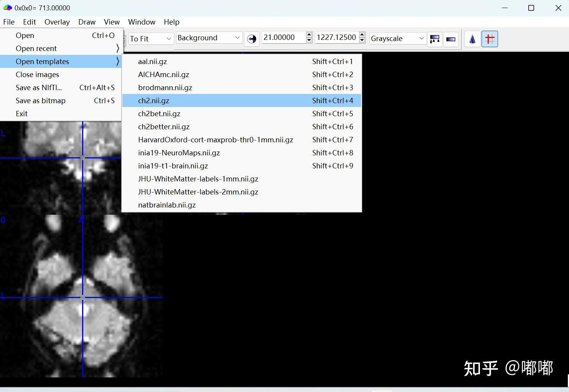Decrease the 21.00000 minimum value
Screen dimensions: 569x392
309,40
